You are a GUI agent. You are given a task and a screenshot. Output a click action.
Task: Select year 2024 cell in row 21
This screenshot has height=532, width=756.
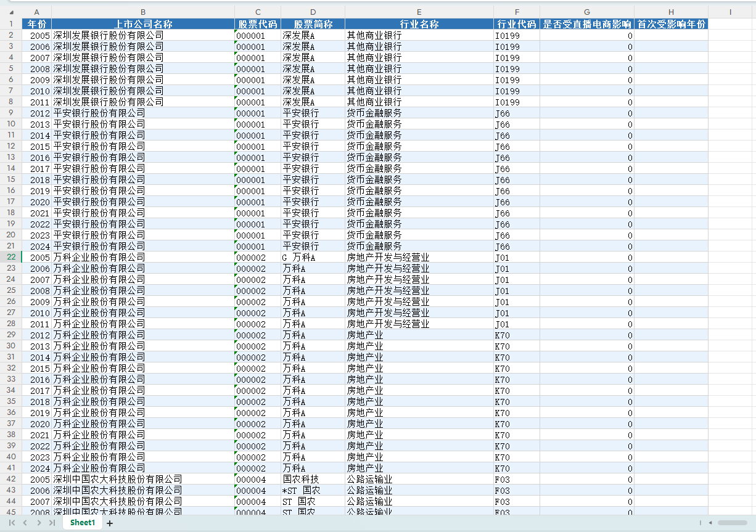click(37, 246)
